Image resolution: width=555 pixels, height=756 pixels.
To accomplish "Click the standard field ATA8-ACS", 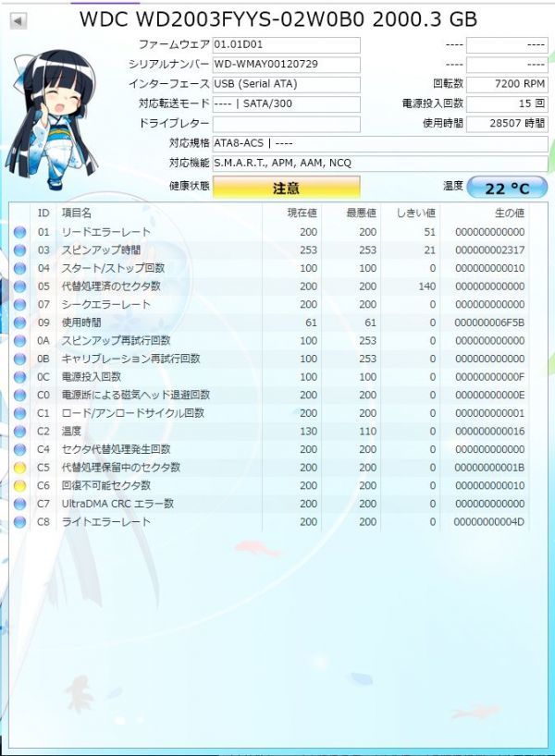I will (380, 143).
